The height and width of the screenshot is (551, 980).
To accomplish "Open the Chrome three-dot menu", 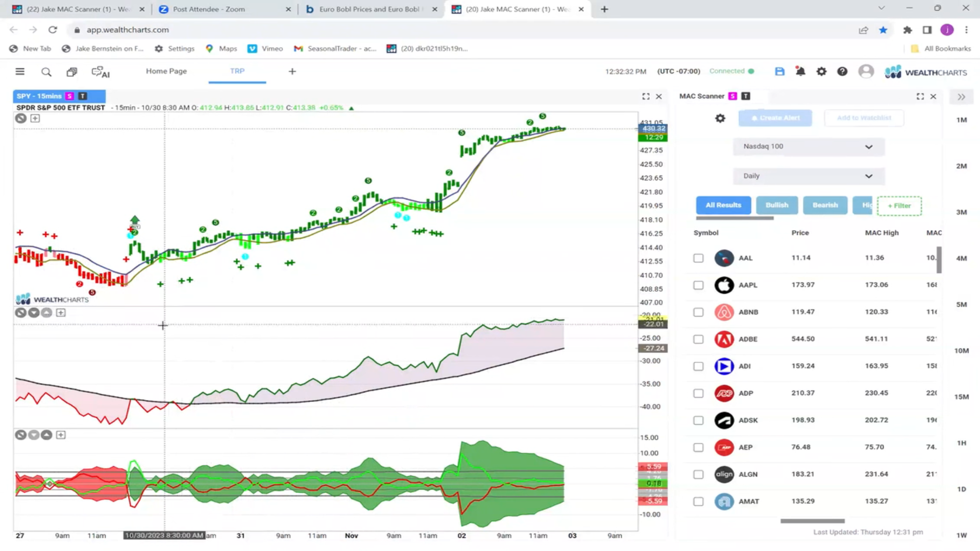I will [x=966, y=30].
